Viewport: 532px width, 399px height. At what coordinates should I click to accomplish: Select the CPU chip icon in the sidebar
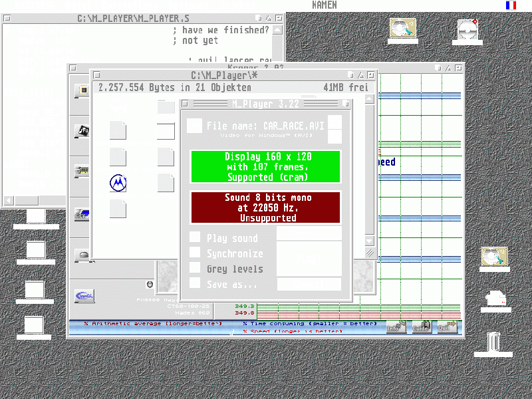(x=83, y=90)
